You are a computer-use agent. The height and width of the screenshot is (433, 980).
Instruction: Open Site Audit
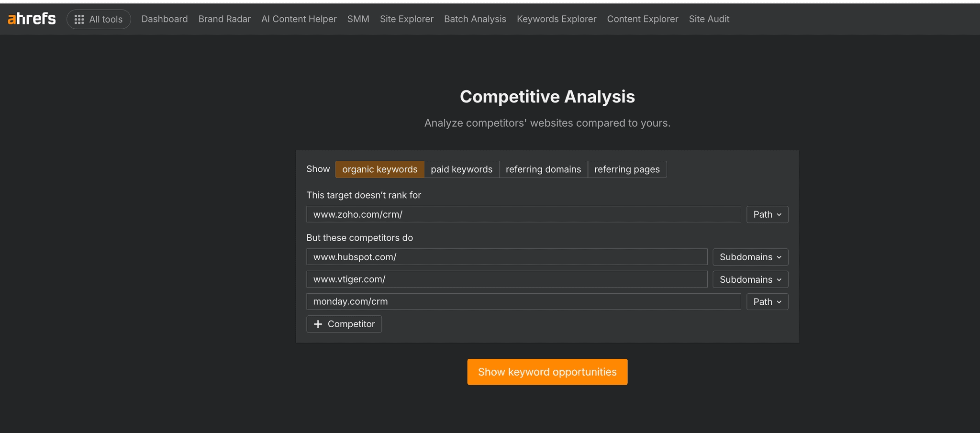coord(709,19)
